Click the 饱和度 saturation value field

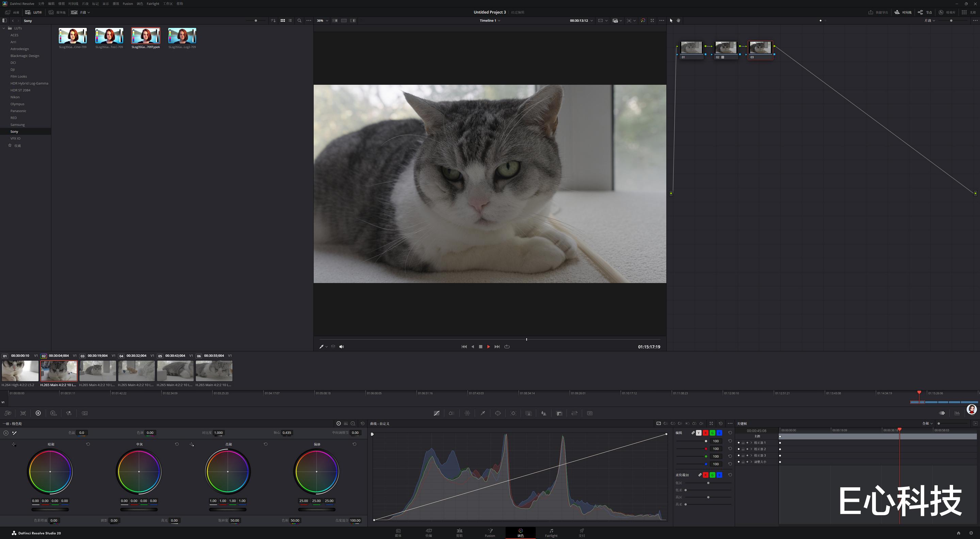(235, 520)
